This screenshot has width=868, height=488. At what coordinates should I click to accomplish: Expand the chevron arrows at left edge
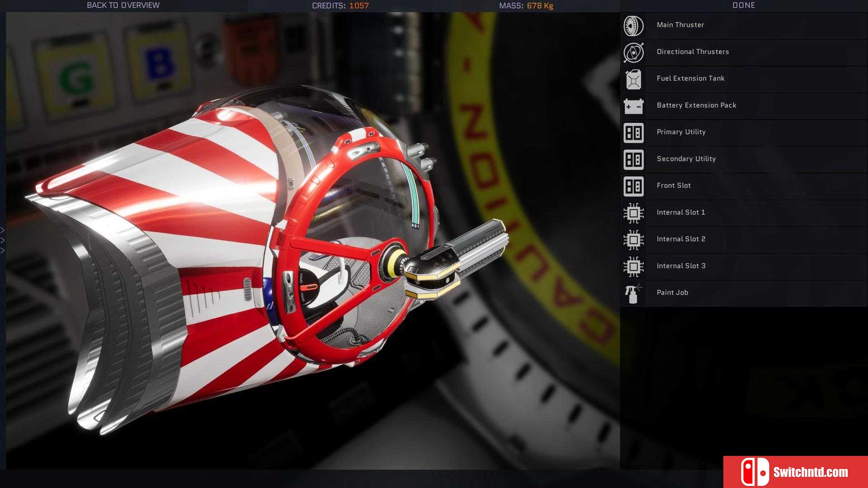coord(3,240)
